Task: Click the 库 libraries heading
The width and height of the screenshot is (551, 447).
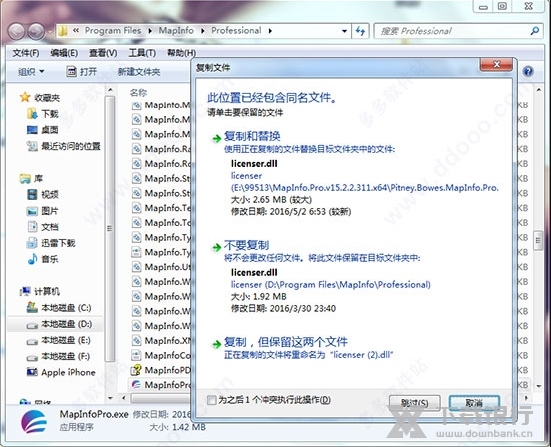Action: tap(31, 179)
